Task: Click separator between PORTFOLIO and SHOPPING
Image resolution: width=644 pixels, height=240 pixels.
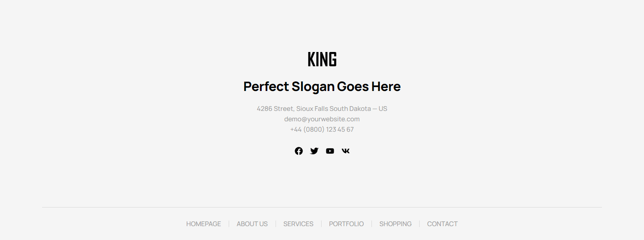Action: tap(371, 224)
